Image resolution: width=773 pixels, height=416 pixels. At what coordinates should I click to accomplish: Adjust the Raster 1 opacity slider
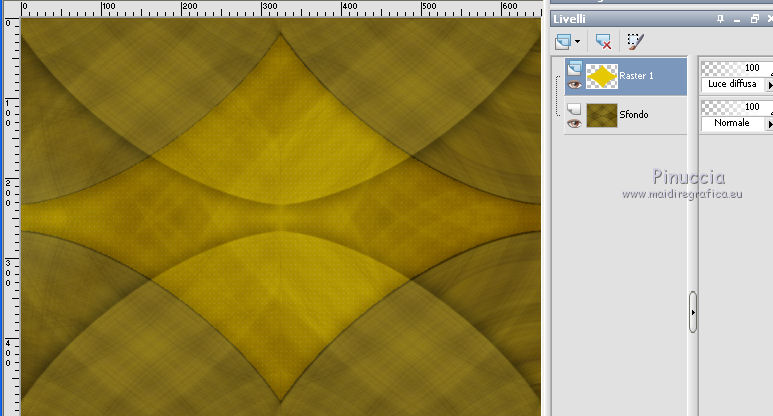point(737,68)
